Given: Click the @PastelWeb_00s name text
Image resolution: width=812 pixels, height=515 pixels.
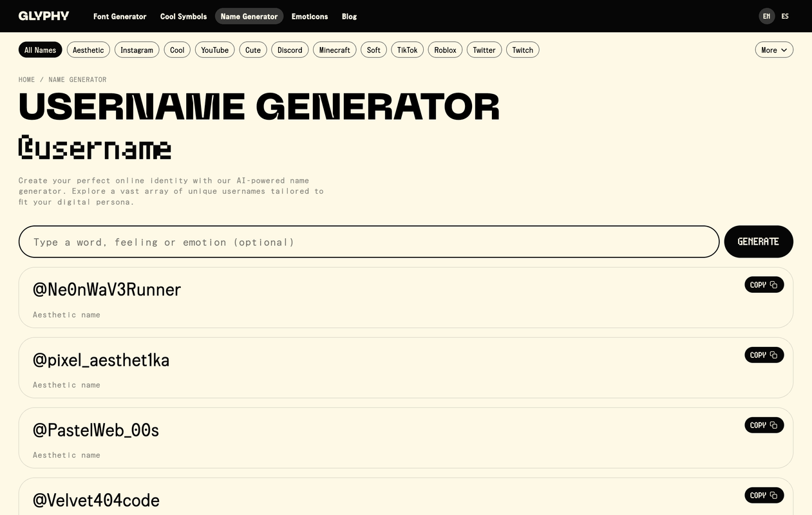Looking at the screenshot, I should click(96, 430).
